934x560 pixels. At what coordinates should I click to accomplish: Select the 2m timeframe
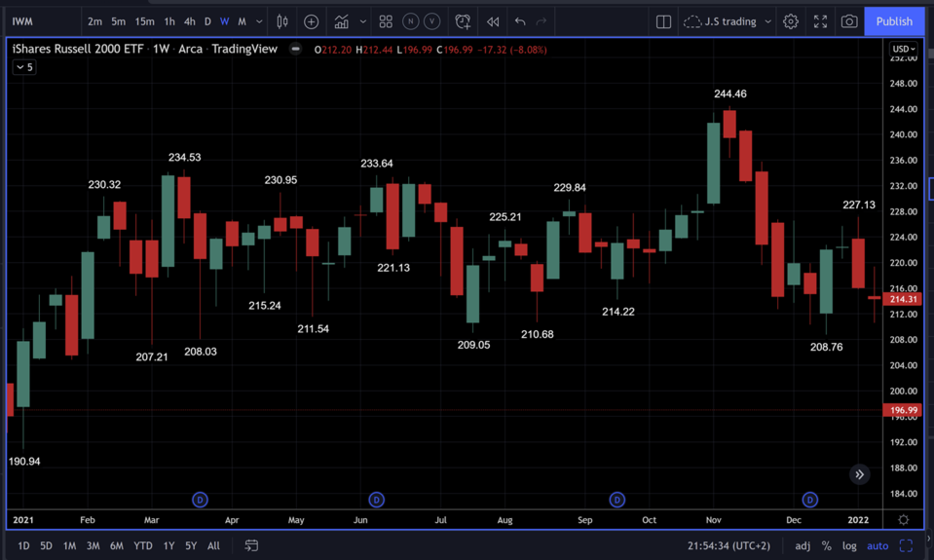pos(94,21)
